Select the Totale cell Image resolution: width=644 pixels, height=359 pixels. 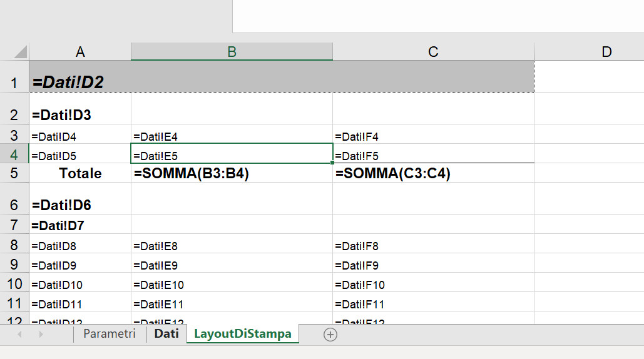[80, 173]
